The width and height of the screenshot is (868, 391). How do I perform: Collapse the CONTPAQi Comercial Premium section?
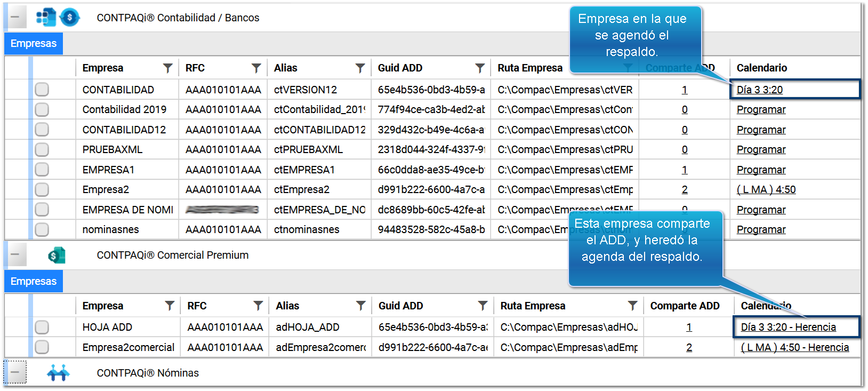(15, 254)
